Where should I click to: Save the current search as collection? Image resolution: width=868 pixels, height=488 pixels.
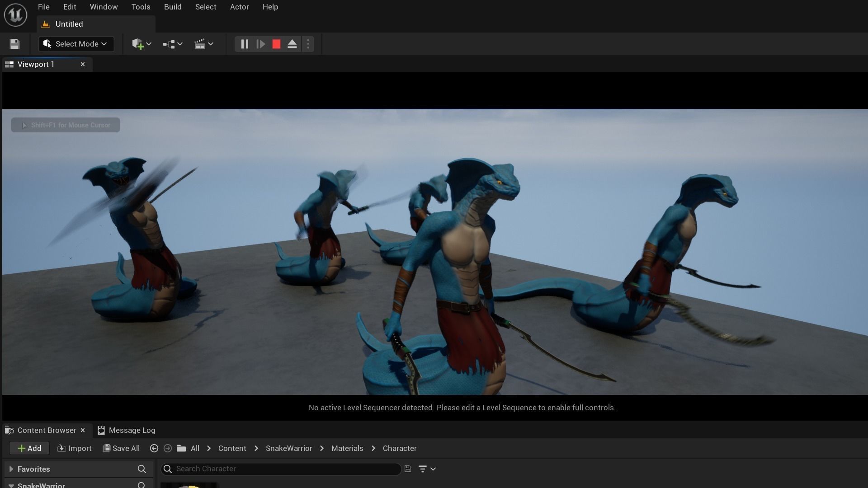click(408, 469)
